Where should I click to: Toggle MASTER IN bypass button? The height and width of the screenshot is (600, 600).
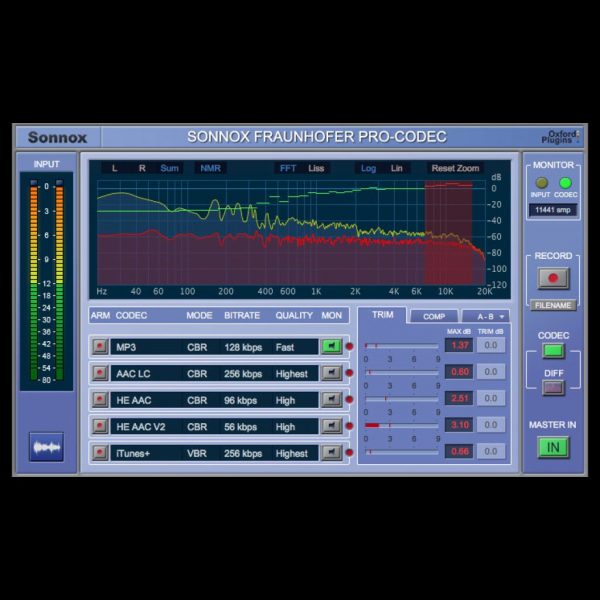tap(553, 447)
